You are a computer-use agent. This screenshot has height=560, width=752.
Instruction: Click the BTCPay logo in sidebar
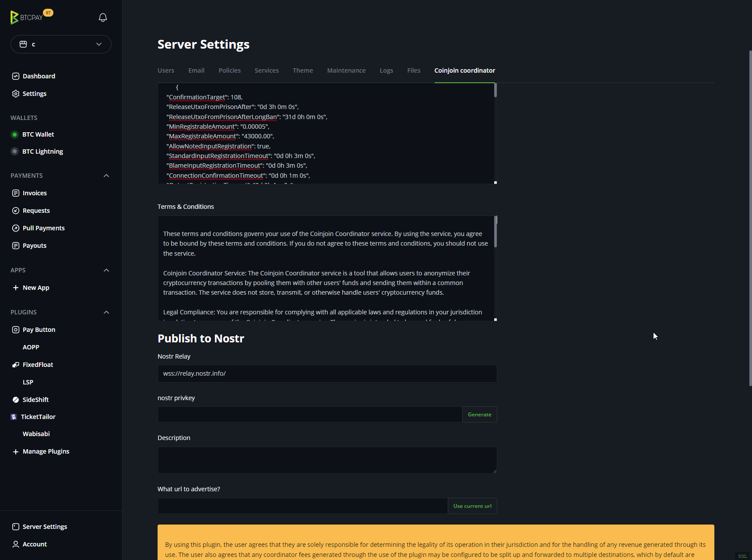[x=26, y=18]
